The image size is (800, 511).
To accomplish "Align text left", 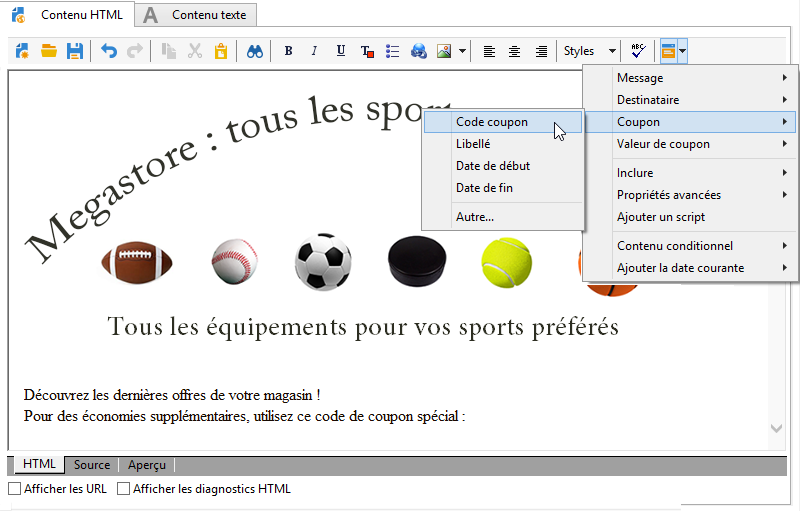I will click(489, 51).
